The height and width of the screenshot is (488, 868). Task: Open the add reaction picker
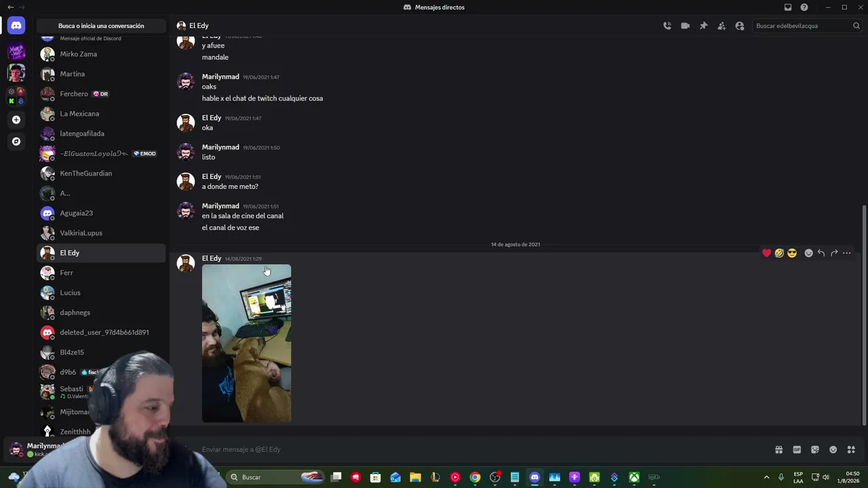click(808, 253)
